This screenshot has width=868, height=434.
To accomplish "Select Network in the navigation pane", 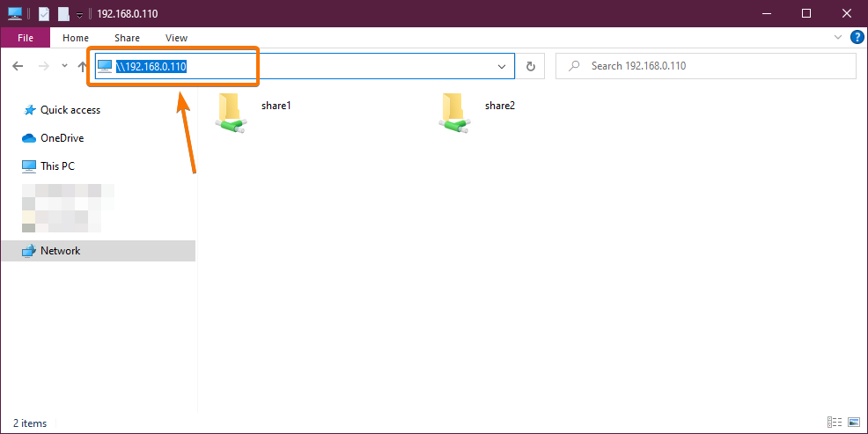I will [x=98, y=251].
